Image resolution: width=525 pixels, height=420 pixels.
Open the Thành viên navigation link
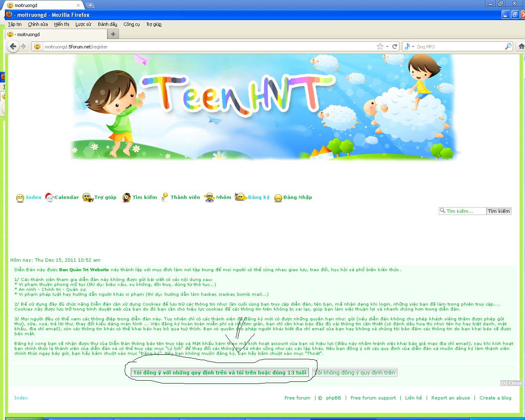[x=185, y=197]
